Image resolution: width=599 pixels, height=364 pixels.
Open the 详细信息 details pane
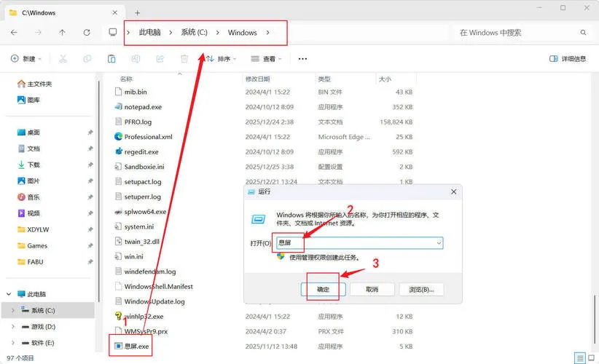[568, 59]
